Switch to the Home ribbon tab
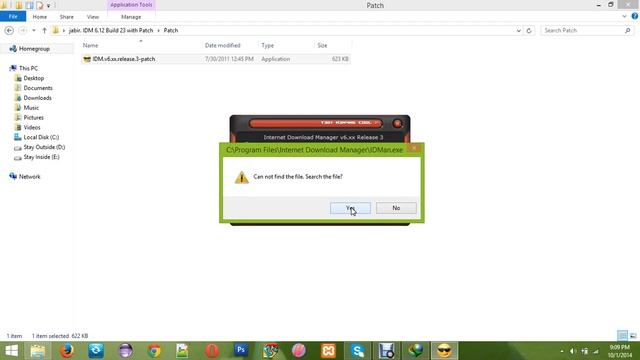640x360 pixels. click(x=40, y=17)
